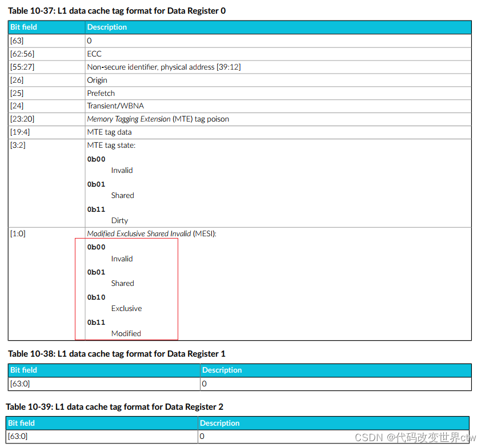Image resolution: width=485 pixels, height=448 pixels.
Task: Select the Transient/WBNA description cell
Action: point(278,106)
